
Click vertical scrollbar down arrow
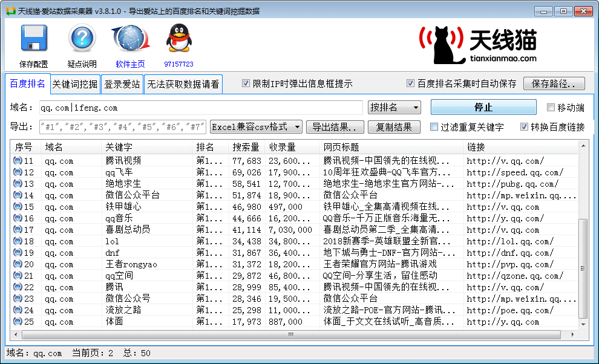coord(583,324)
